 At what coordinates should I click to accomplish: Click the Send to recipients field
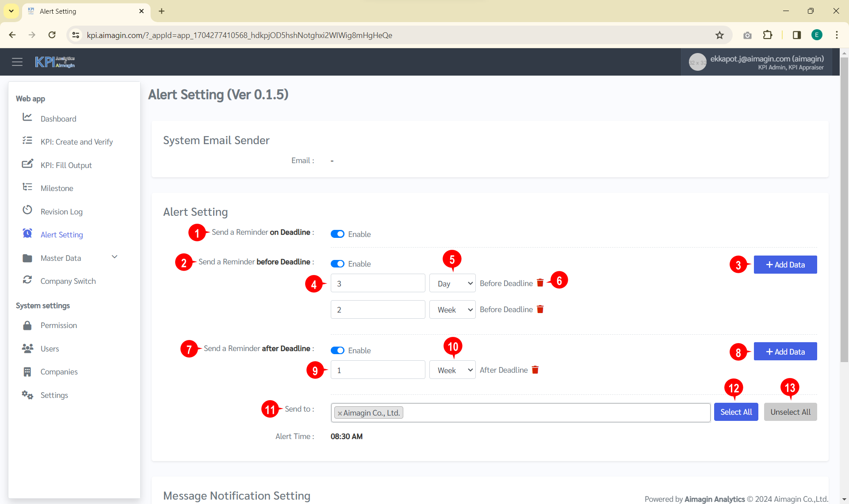(553, 412)
